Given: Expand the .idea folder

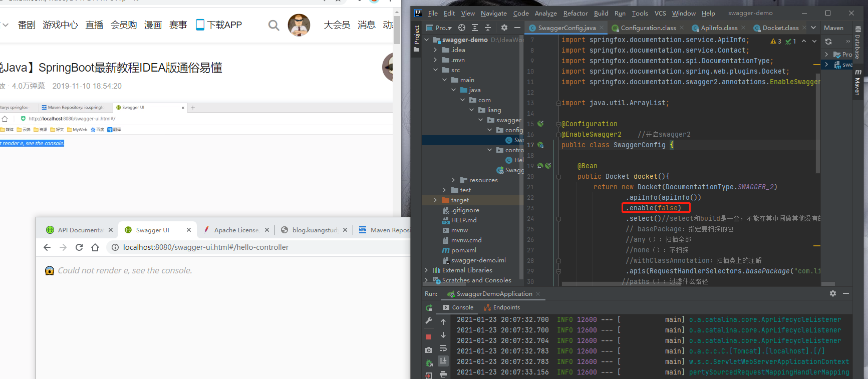Looking at the screenshot, I should [x=436, y=50].
